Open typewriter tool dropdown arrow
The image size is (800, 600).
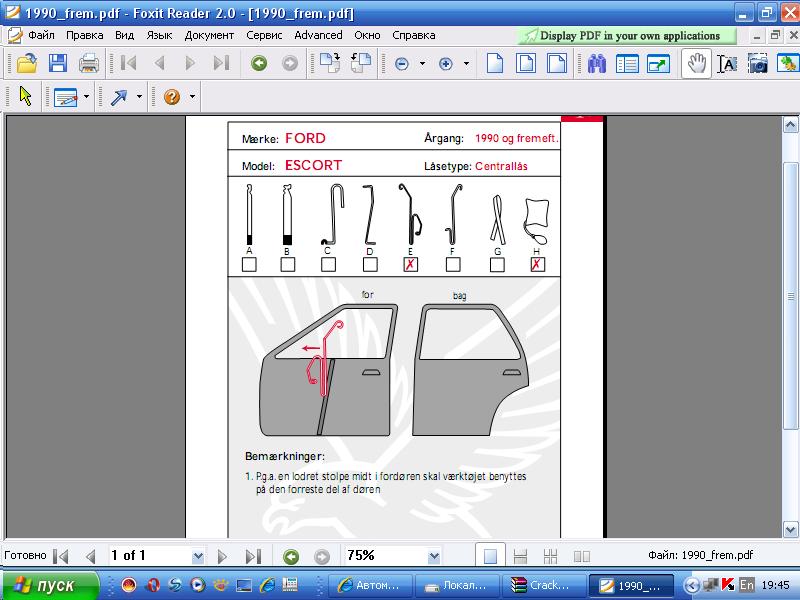point(86,96)
